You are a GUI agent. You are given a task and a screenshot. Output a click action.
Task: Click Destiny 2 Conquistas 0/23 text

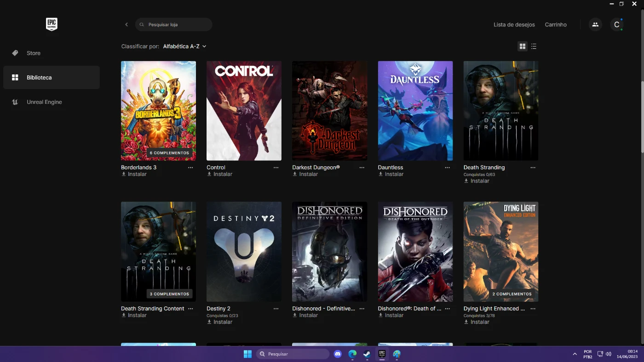(x=222, y=316)
